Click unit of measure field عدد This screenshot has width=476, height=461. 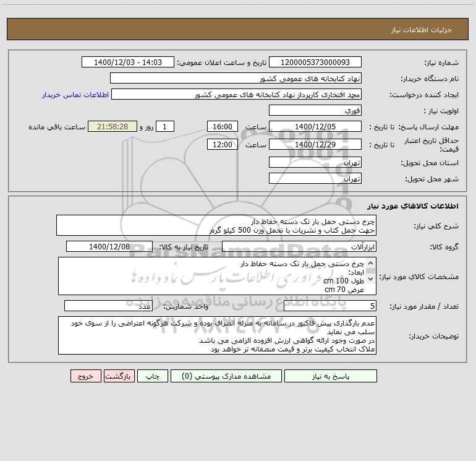coord(108,306)
